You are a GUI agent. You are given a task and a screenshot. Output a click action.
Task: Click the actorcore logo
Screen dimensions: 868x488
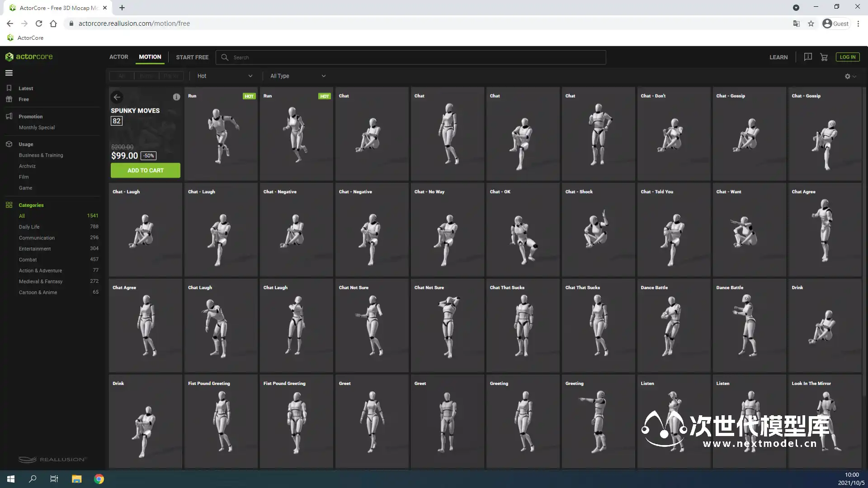[x=29, y=56]
